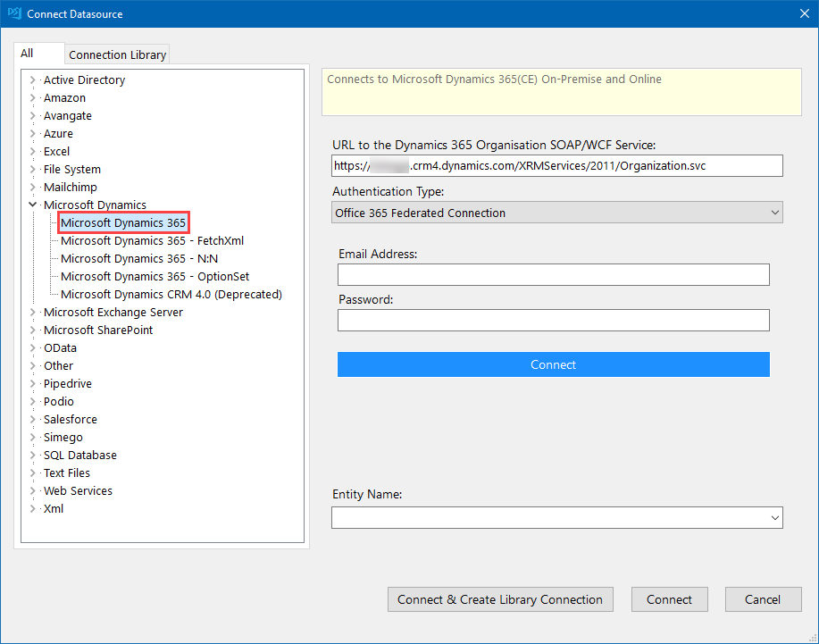Close the Connect Datasource dialog

805,13
